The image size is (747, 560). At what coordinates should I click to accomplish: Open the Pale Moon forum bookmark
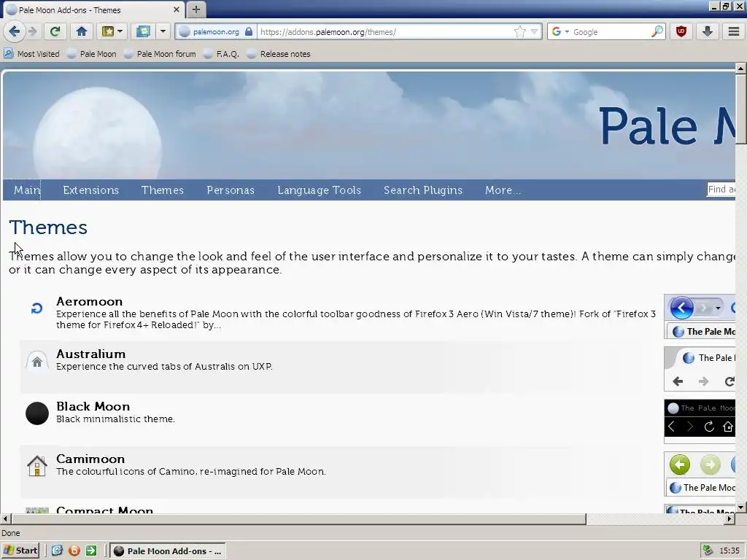pos(160,54)
